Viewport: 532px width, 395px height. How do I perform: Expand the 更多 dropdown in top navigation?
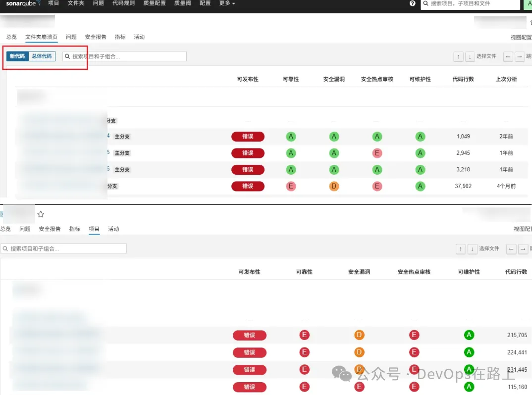click(227, 3)
